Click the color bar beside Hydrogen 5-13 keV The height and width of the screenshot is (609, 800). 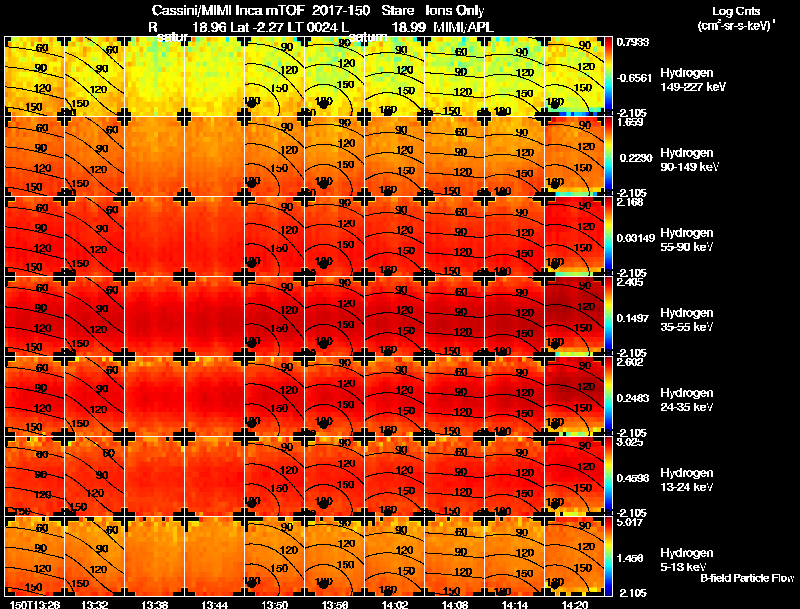point(608,556)
